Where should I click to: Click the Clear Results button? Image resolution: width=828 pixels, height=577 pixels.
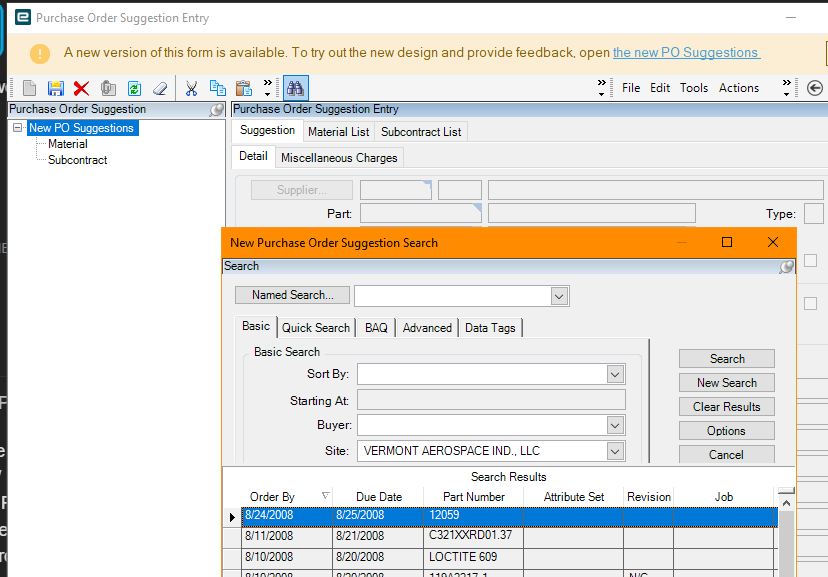click(x=727, y=406)
